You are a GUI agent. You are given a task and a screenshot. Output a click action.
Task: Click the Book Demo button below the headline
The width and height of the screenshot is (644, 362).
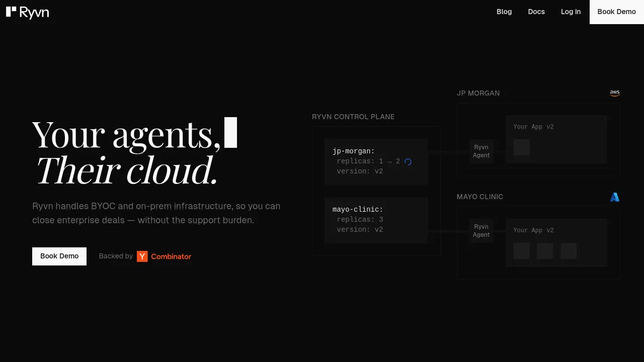59,256
